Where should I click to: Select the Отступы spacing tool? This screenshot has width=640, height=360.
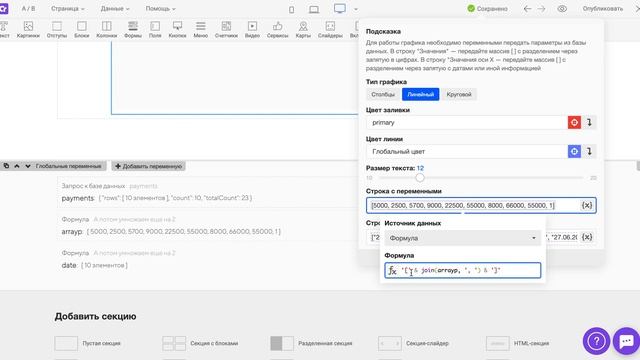point(57,29)
